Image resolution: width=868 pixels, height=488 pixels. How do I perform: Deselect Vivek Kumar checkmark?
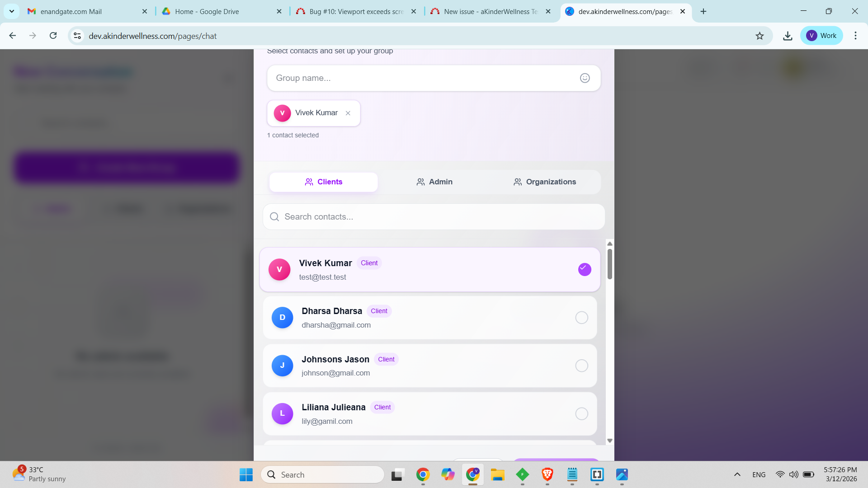coord(584,269)
